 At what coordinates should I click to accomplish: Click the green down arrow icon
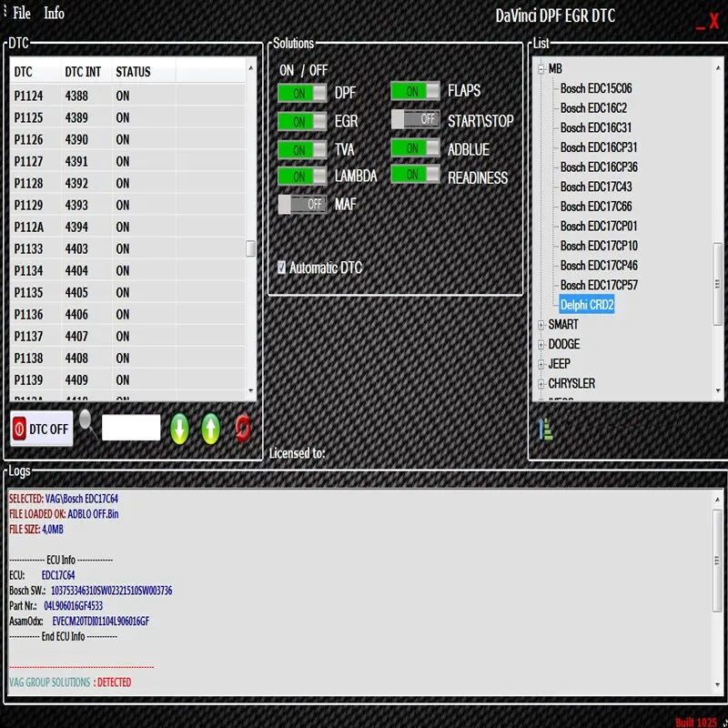[x=179, y=428]
